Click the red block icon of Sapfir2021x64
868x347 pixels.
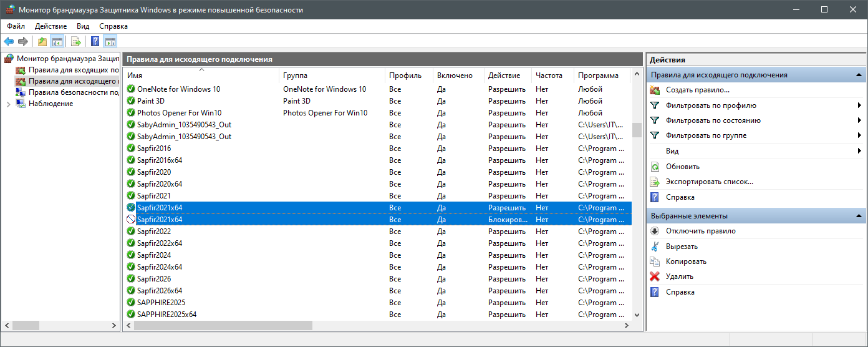(x=131, y=220)
